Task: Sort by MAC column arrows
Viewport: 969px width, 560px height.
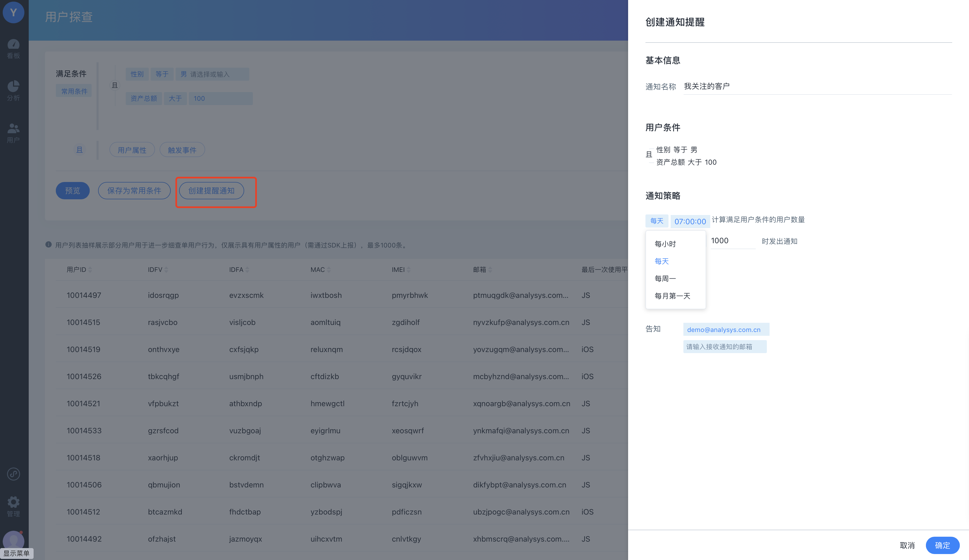Action: point(329,270)
